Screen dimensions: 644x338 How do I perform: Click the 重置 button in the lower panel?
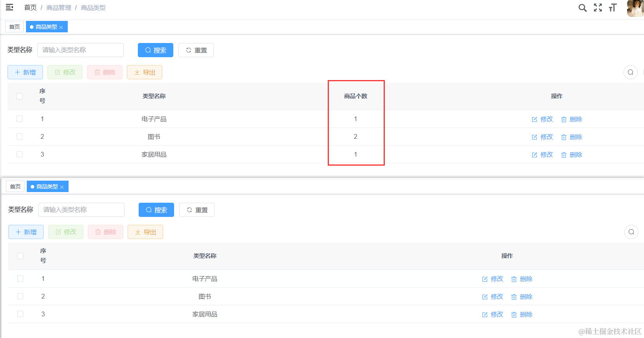[197, 210]
